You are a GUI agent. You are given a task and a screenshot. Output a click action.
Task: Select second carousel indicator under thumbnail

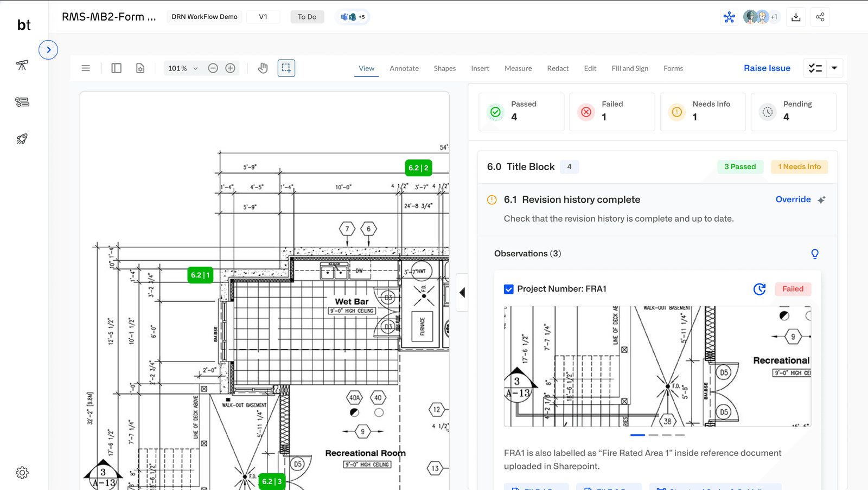coord(653,435)
